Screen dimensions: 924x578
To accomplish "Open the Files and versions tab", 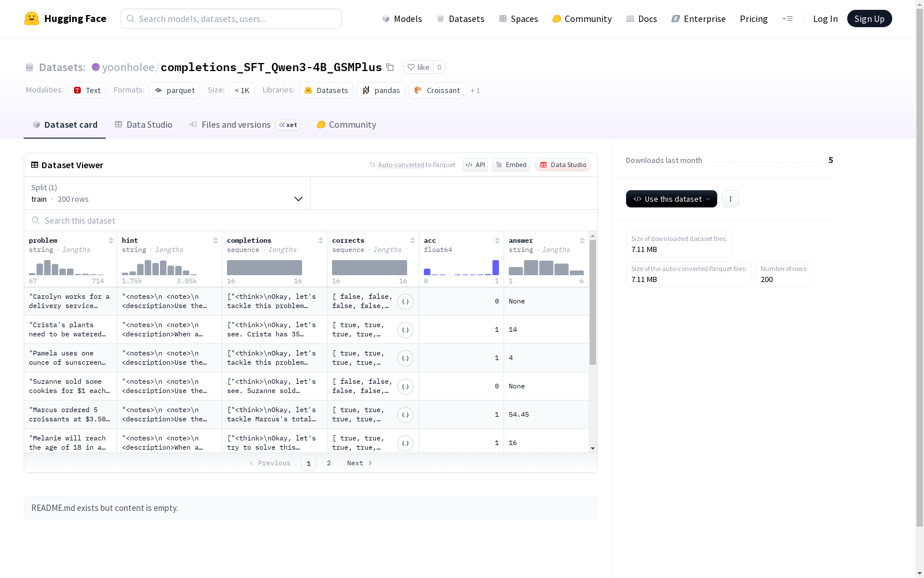I will (244, 125).
